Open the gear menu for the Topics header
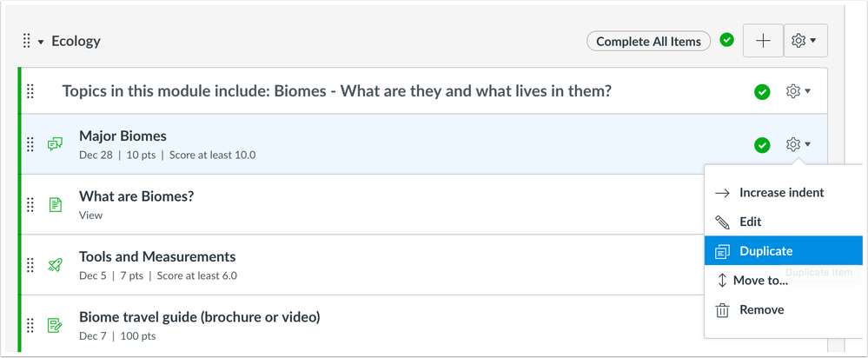The height and width of the screenshot is (358, 868). (x=797, y=91)
